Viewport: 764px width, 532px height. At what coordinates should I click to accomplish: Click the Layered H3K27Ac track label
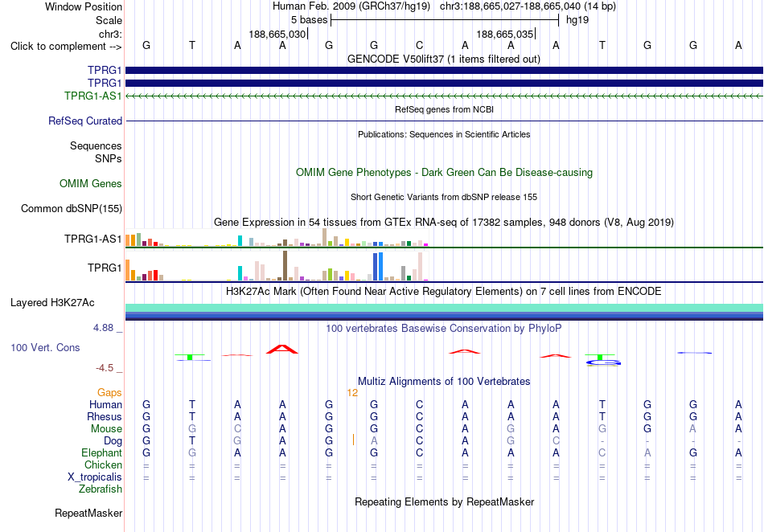click(52, 303)
